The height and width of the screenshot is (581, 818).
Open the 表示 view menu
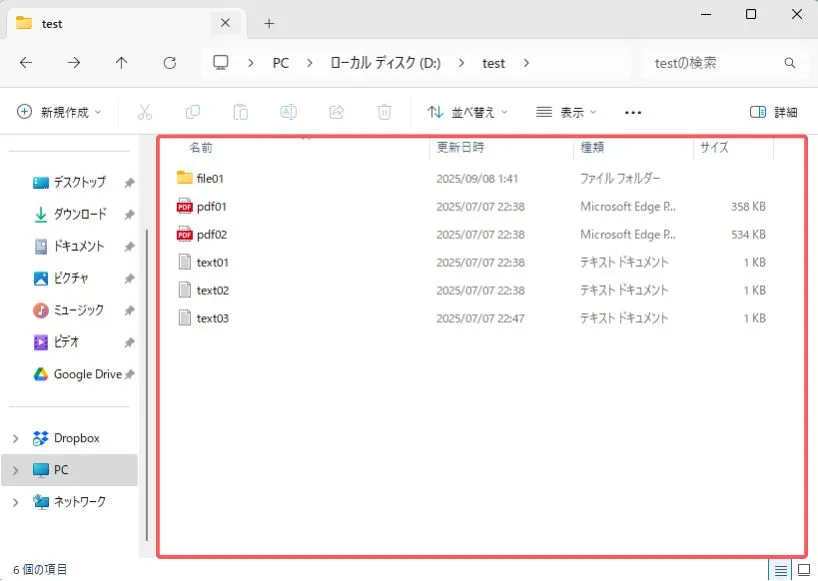566,112
